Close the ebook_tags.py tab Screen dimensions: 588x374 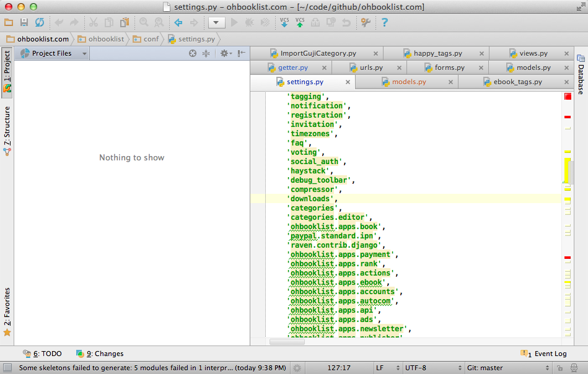pyautogui.click(x=567, y=82)
